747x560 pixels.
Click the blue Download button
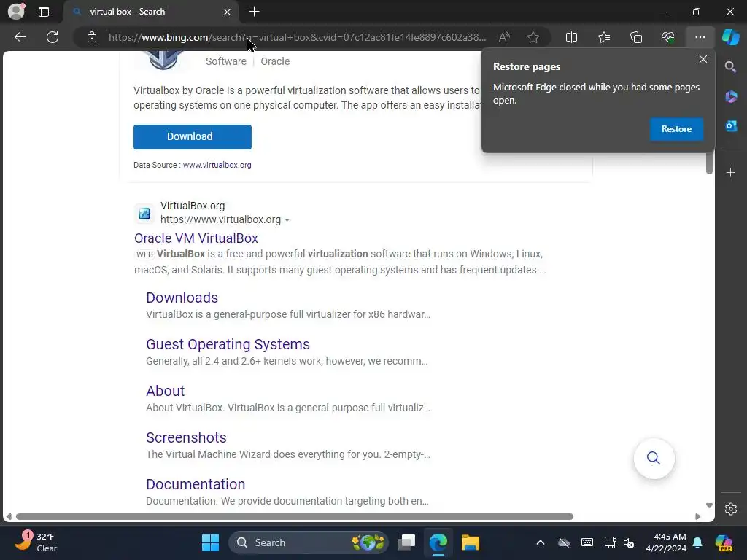coord(193,136)
